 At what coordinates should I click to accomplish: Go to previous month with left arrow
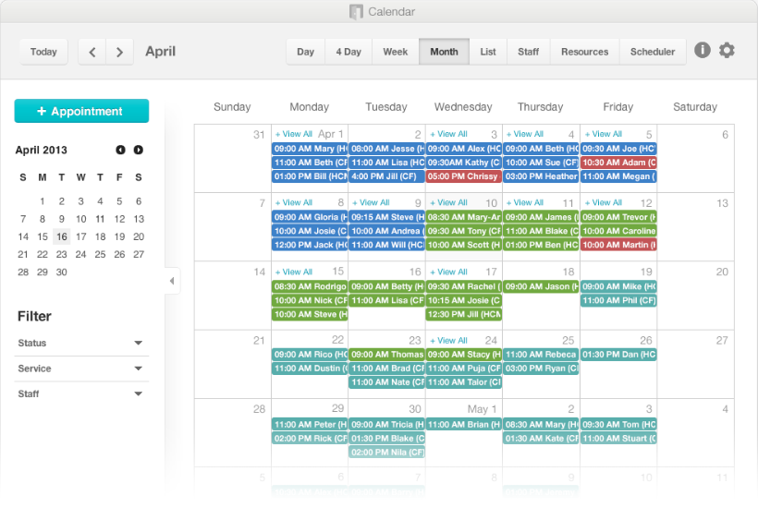point(92,52)
